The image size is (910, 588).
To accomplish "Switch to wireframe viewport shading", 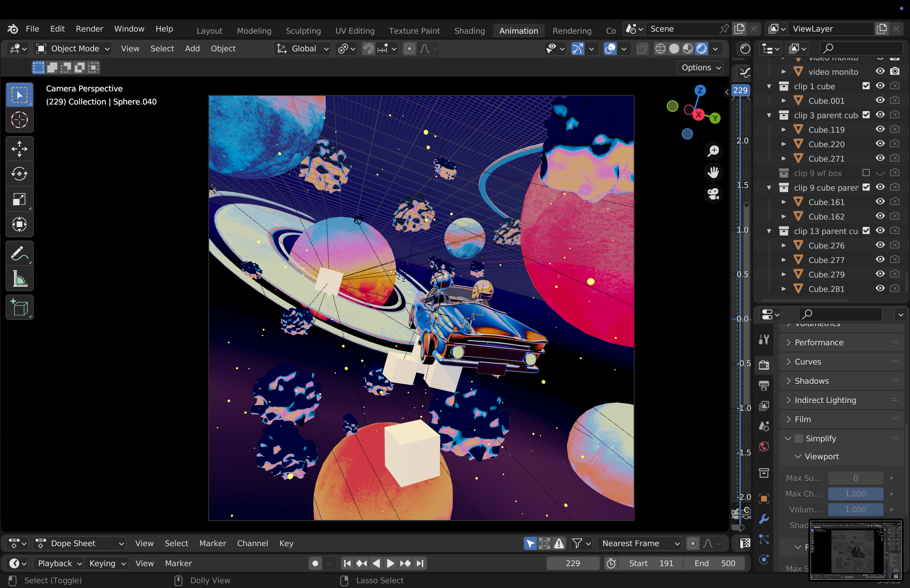I will coord(660,49).
